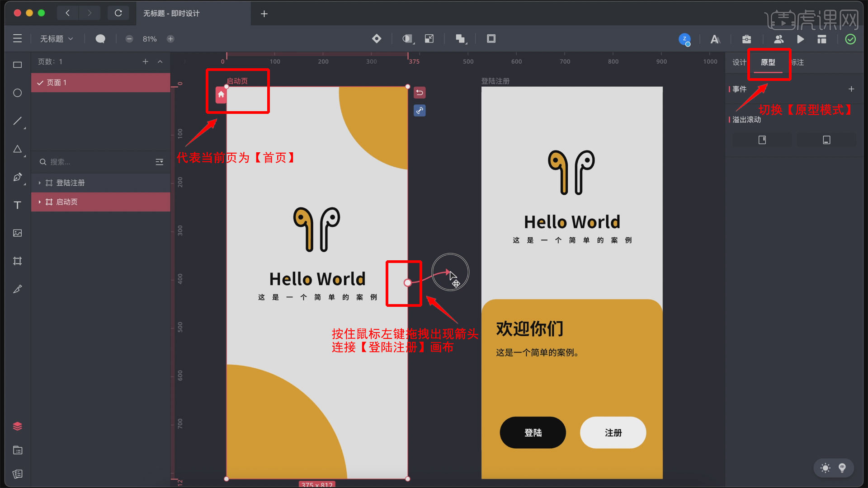Screen dimensions: 868x488
Task: Select the 欢迎你们 heading text
Action: [x=530, y=328]
